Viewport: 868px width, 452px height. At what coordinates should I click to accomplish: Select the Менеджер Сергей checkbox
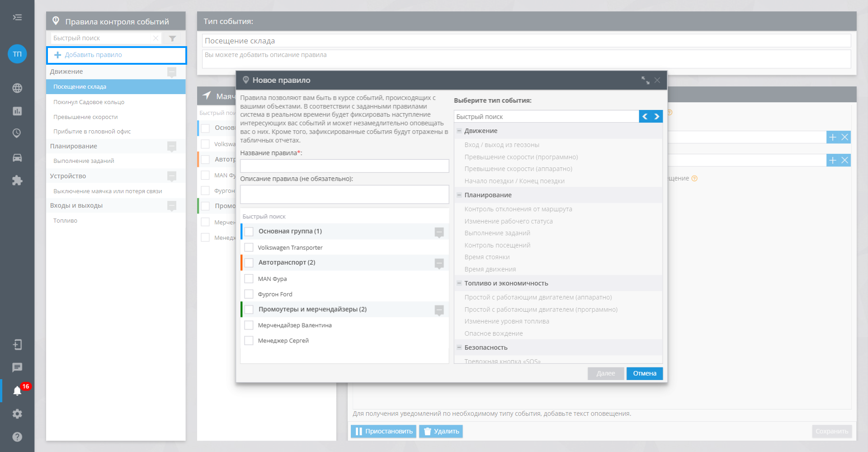pos(249,341)
